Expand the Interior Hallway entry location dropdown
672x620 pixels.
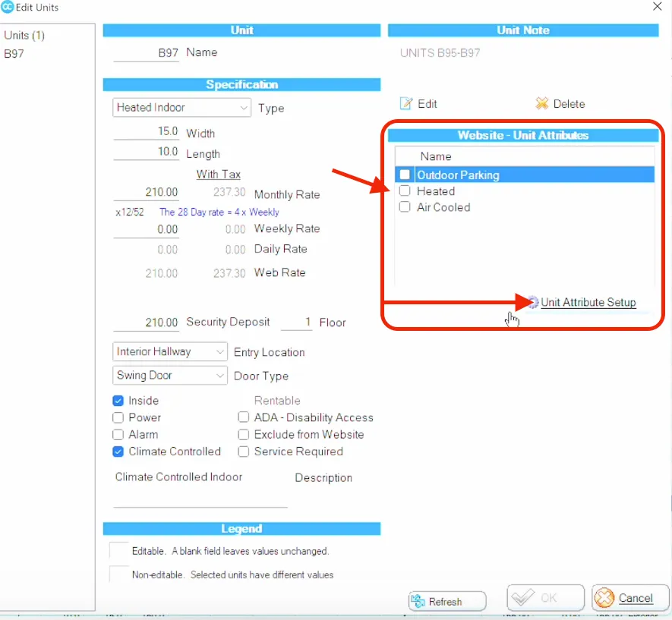170,351
